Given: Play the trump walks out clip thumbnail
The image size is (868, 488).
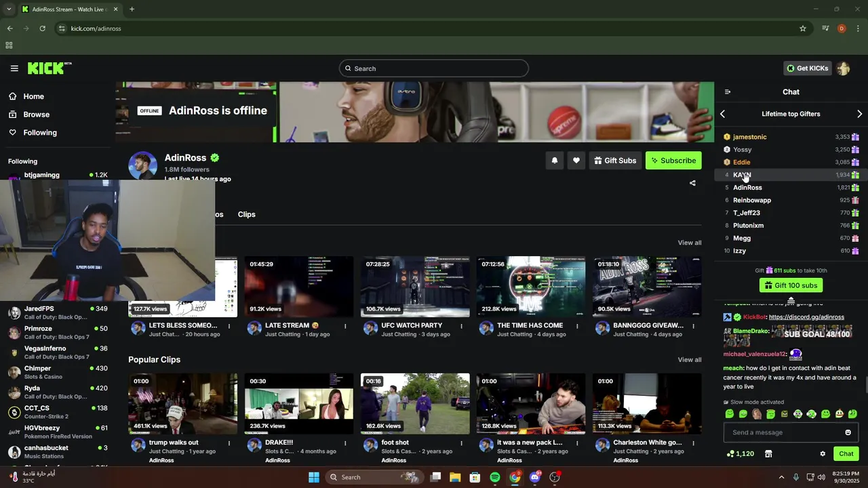Looking at the screenshot, I should [x=182, y=404].
